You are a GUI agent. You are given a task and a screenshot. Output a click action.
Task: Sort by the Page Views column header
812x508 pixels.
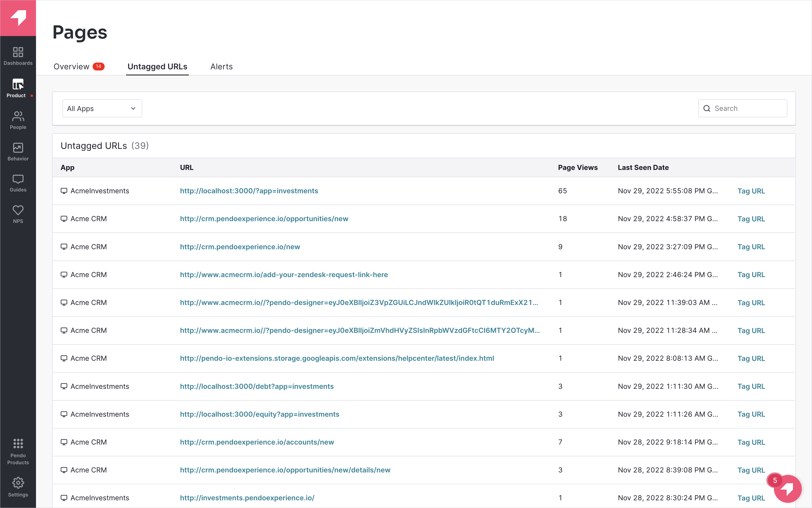578,168
